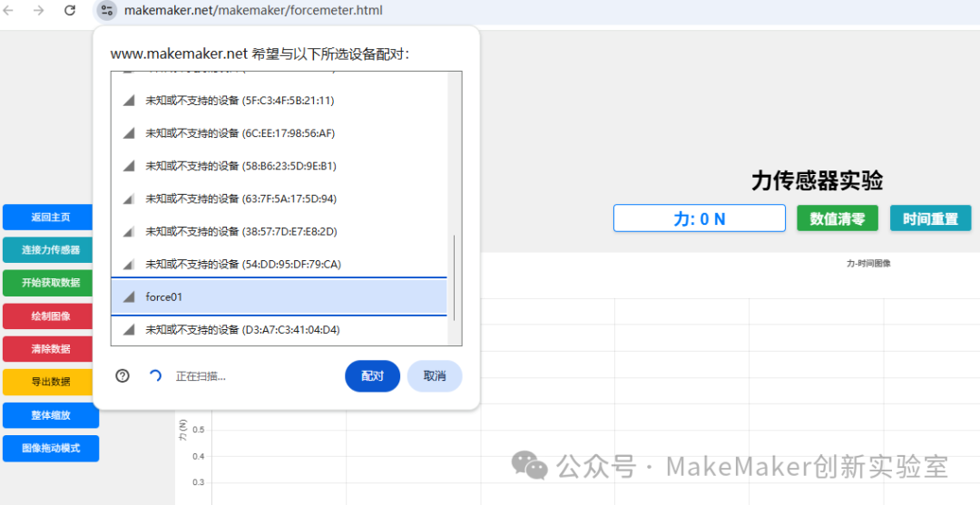Click signal icon next to D3:A7:C3:41:04:D4 device
Viewport: 980px width, 505px height.
pyautogui.click(x=129, y=330)
